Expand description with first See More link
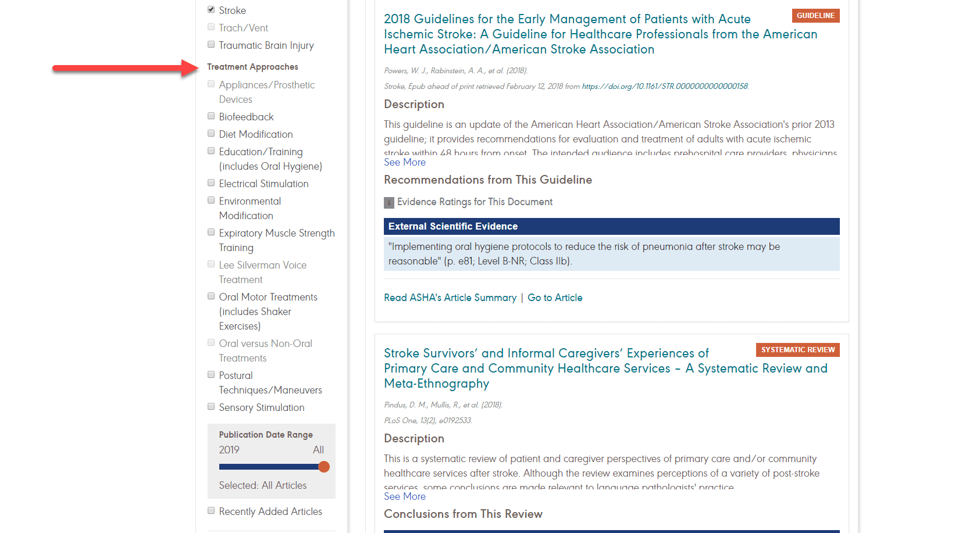The height and width of the screenshot is (533, 980). pyautogui.click(x=405, y=163)
